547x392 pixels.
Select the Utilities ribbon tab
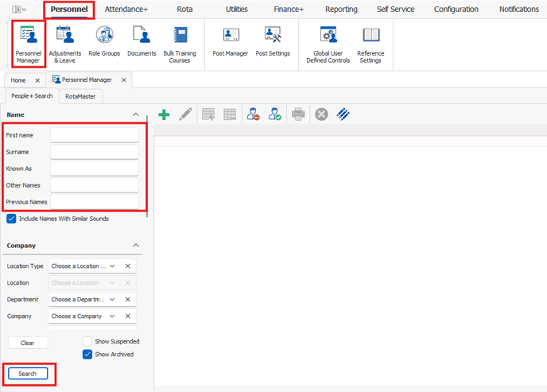(236, 10)
